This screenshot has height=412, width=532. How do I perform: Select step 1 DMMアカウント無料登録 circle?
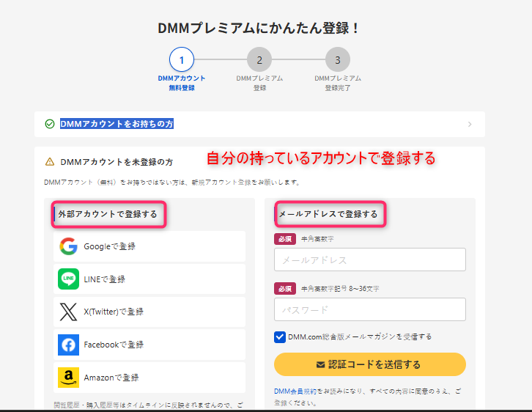[182, 59]
